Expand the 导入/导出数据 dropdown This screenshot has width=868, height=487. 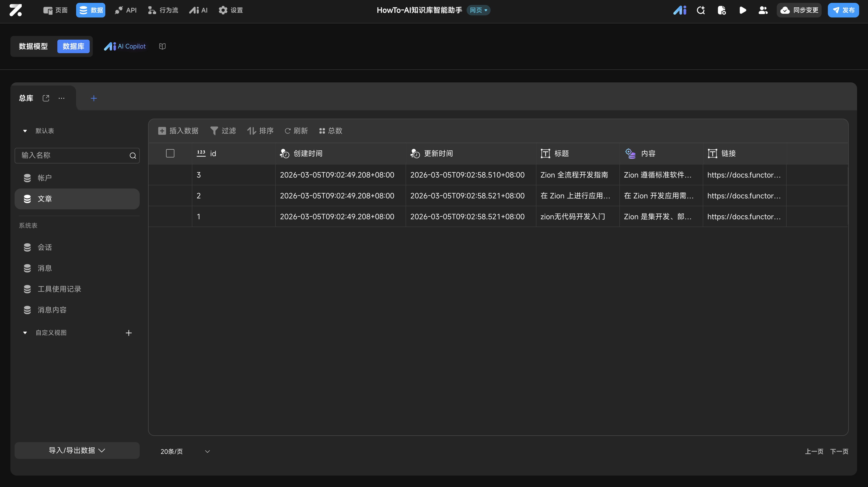pyautogui.click(x=77, y=450)
